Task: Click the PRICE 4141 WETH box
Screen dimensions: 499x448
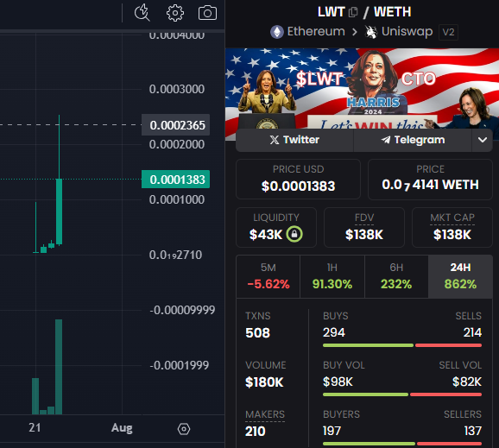Action: click(x=430, y=180)
